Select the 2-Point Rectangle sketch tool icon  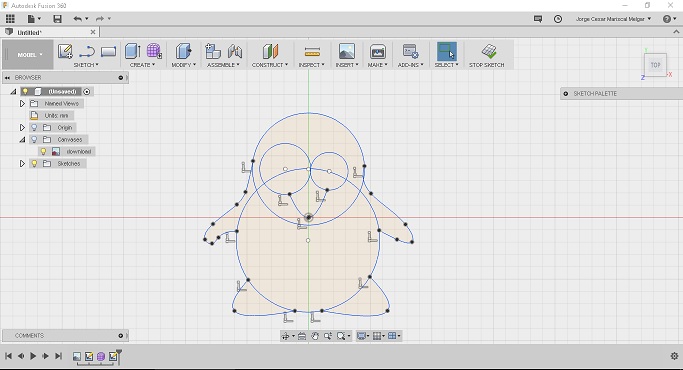(x=108, y=52)
